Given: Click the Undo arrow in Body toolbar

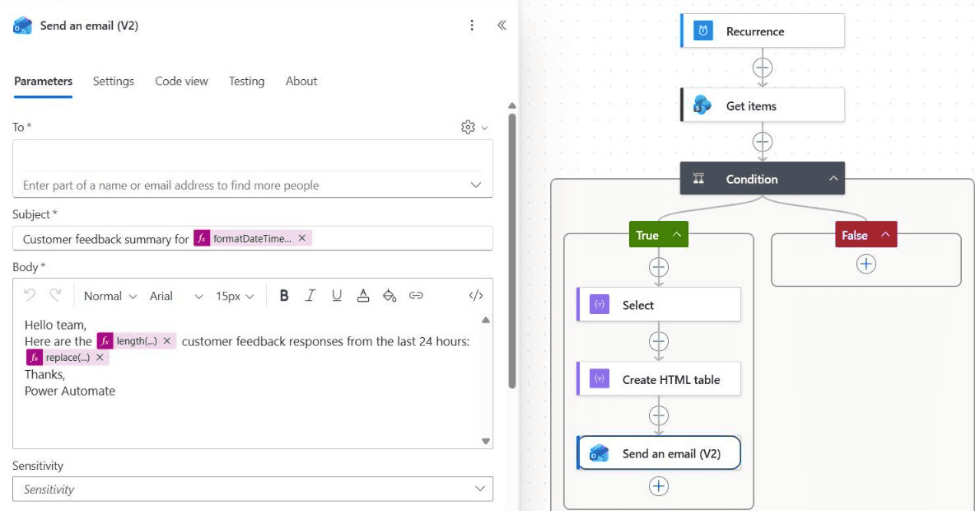Looking at the screenshot, I should [x=30, y=295].
